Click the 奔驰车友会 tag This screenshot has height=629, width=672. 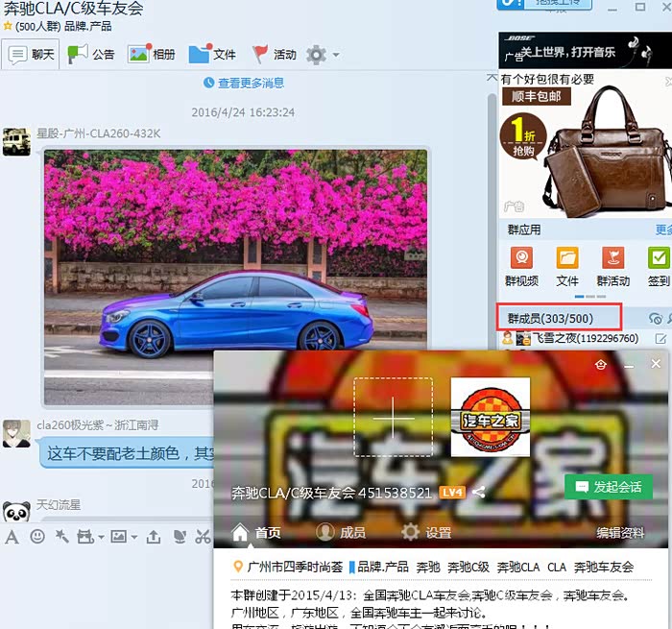(604, 567)
